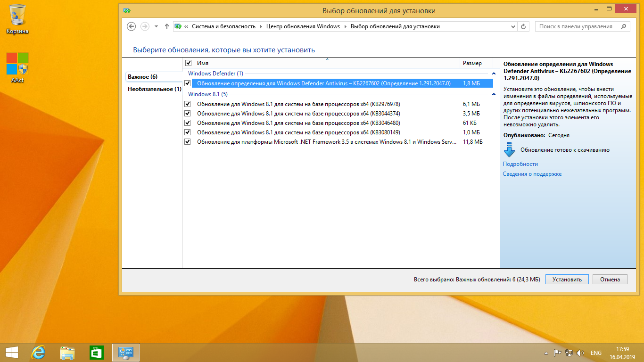Click the forward navigation arrow

click(145, 26)
